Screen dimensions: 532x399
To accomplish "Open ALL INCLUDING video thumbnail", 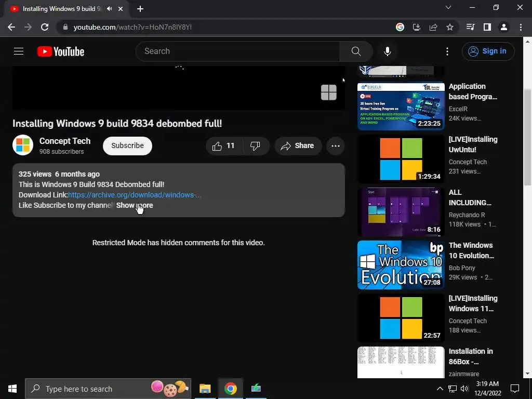I will (401, 212).
